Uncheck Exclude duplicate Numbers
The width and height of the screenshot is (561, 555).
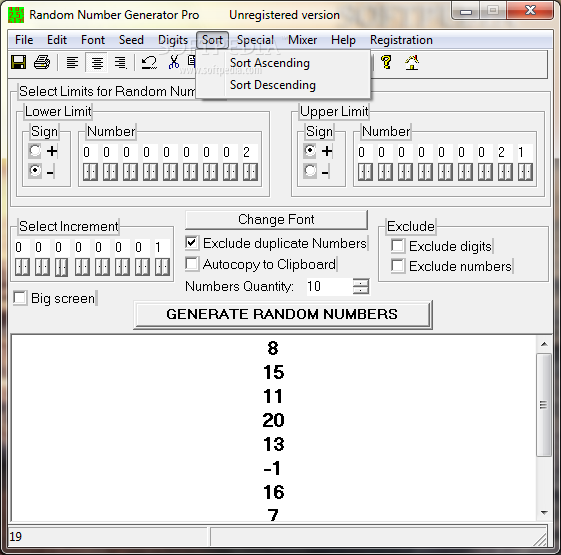(x=192, y=243)
